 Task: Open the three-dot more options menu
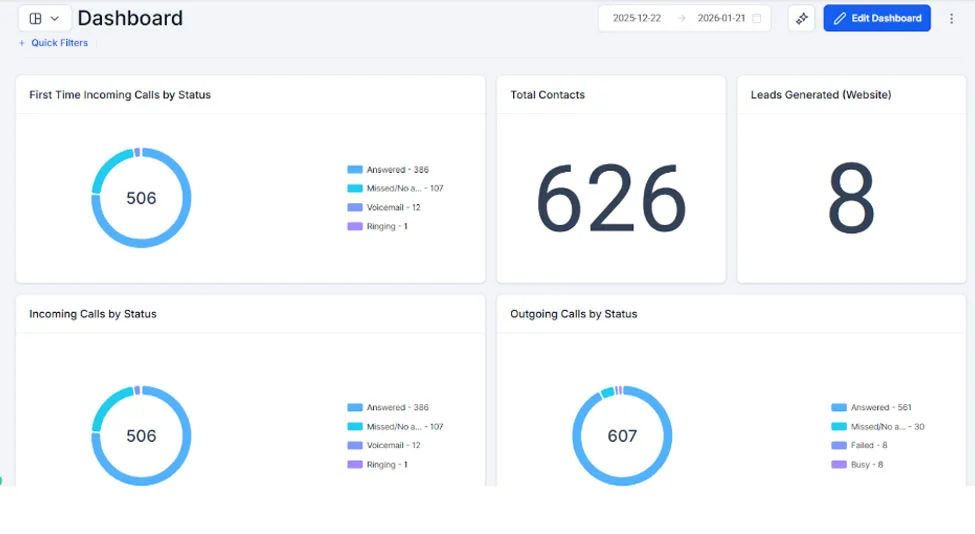click(x=951, y=18)
